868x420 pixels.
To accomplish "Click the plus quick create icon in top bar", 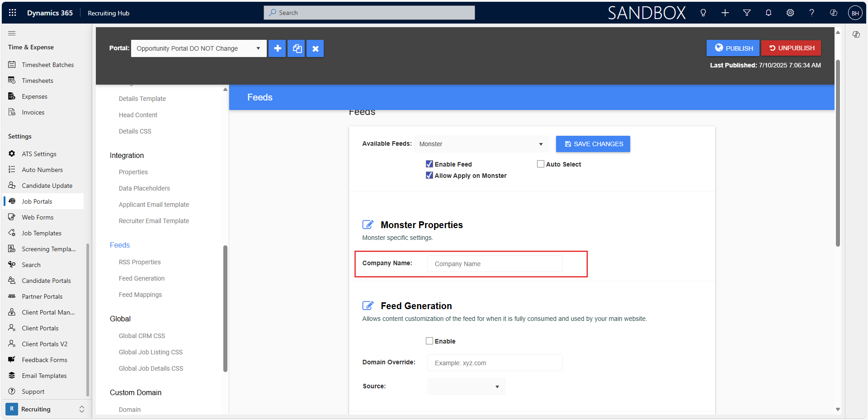I will pyautogui.click(x=725, y=13).
